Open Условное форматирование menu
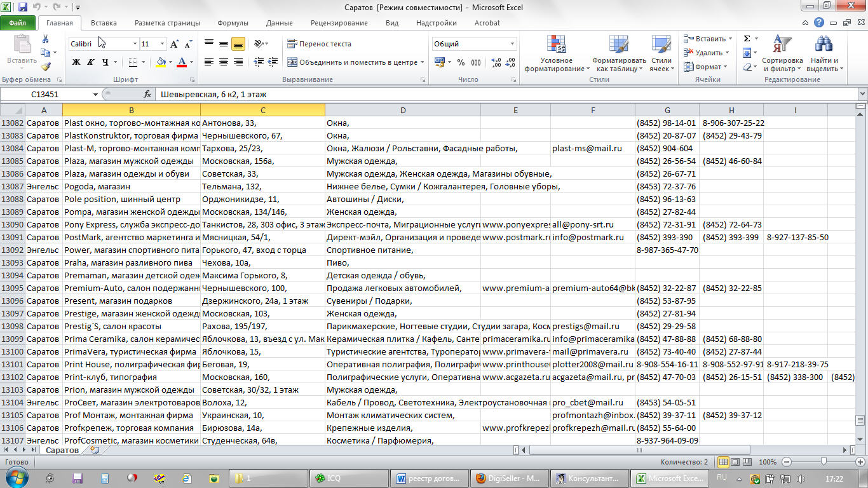This screenshot has height=488, width=868. 557,53
